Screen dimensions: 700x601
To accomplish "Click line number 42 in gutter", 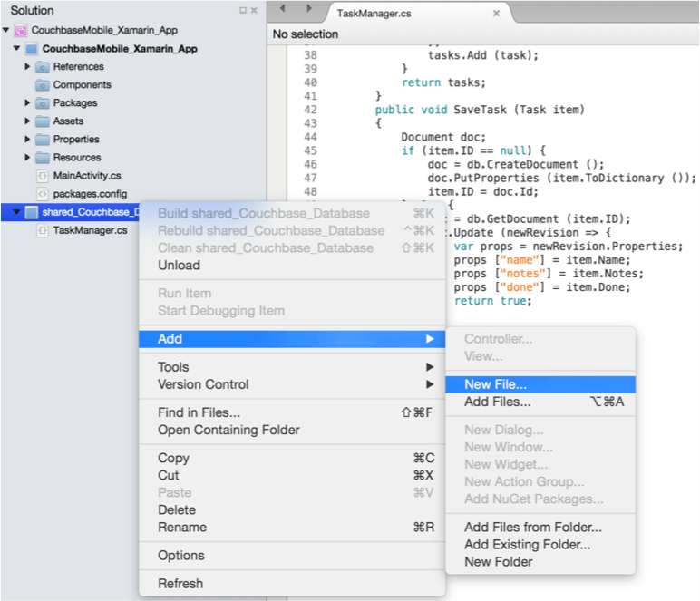I will coord(310,110).
